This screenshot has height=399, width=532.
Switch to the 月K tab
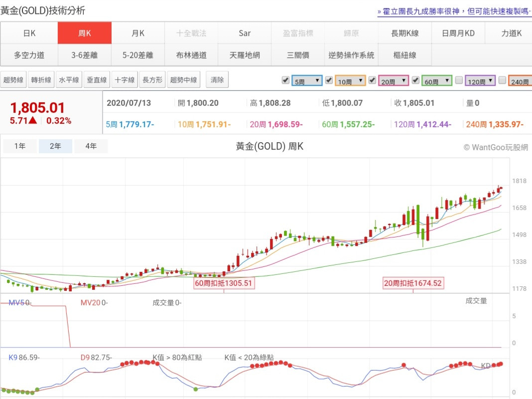[x=138, y=33]
